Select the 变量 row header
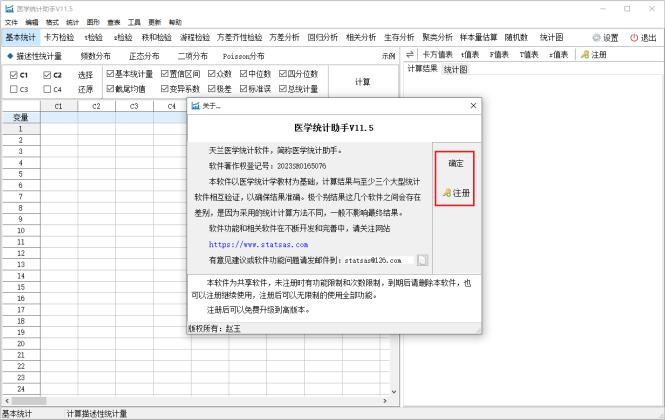The height and width of the screenshot is (420, 665). coord(21,118)
